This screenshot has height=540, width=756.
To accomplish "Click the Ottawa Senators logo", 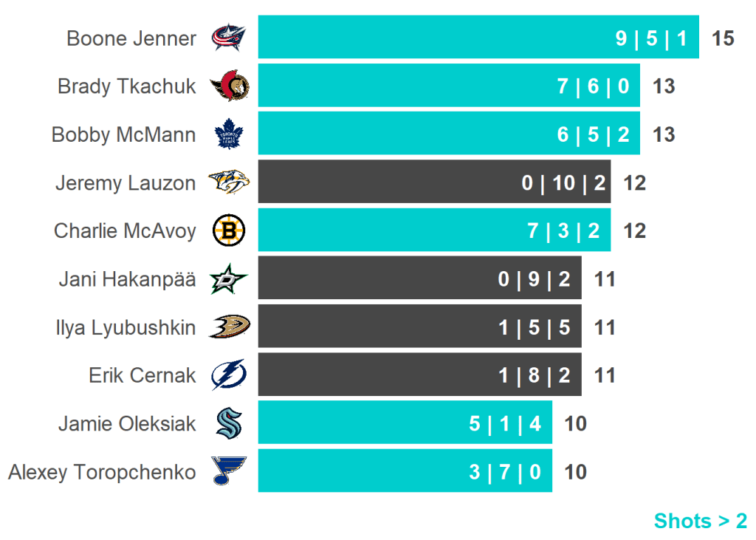I will click(229, 86).
